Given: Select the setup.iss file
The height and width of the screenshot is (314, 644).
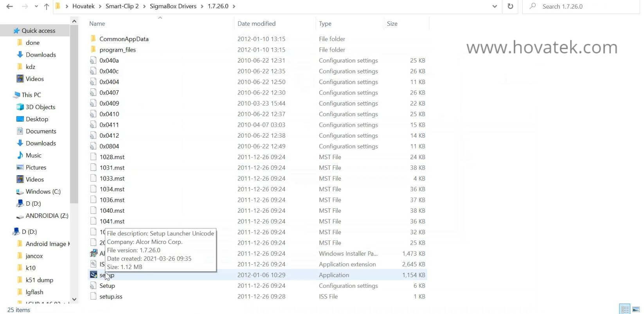Looking at the screenshot, I should tap(111, 296).
